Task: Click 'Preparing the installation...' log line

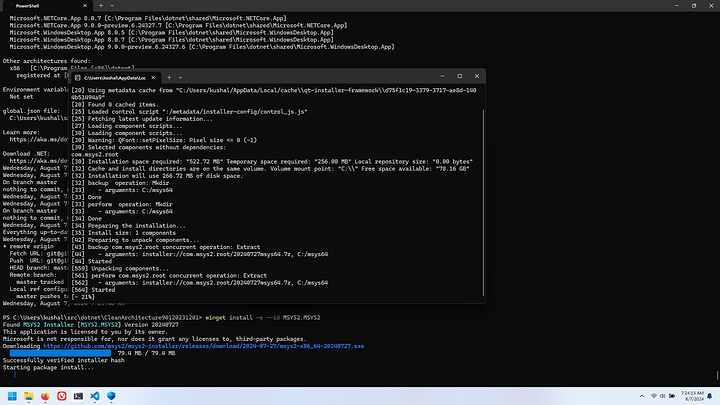Action: coord(137,226)
